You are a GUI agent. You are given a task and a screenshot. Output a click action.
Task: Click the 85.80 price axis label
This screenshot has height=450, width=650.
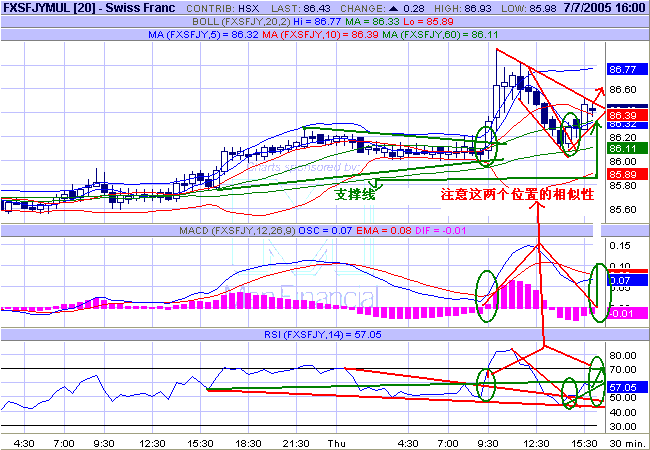click(x=623, y=185)
